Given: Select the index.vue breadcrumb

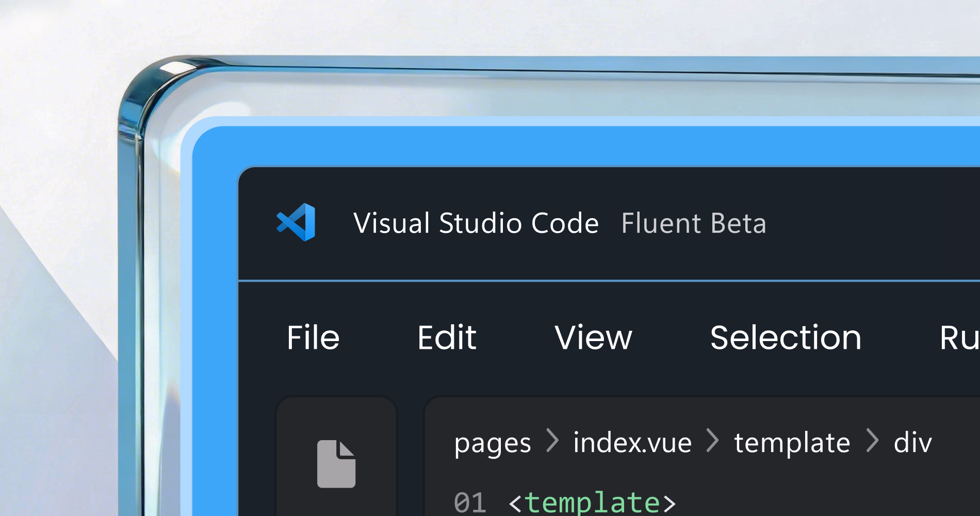Looking at the screenshot, I should [x=632, y=442].
